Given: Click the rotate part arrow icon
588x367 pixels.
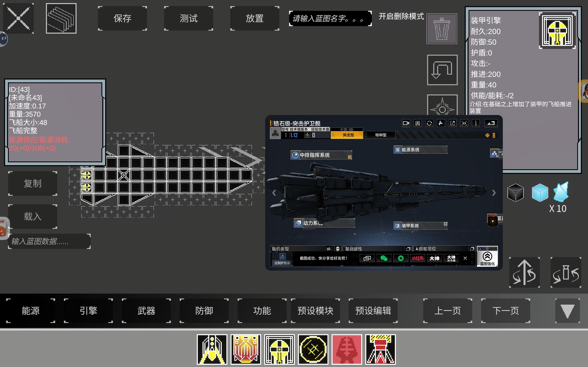Looking at the screenshot, I should tap(442, 70).
